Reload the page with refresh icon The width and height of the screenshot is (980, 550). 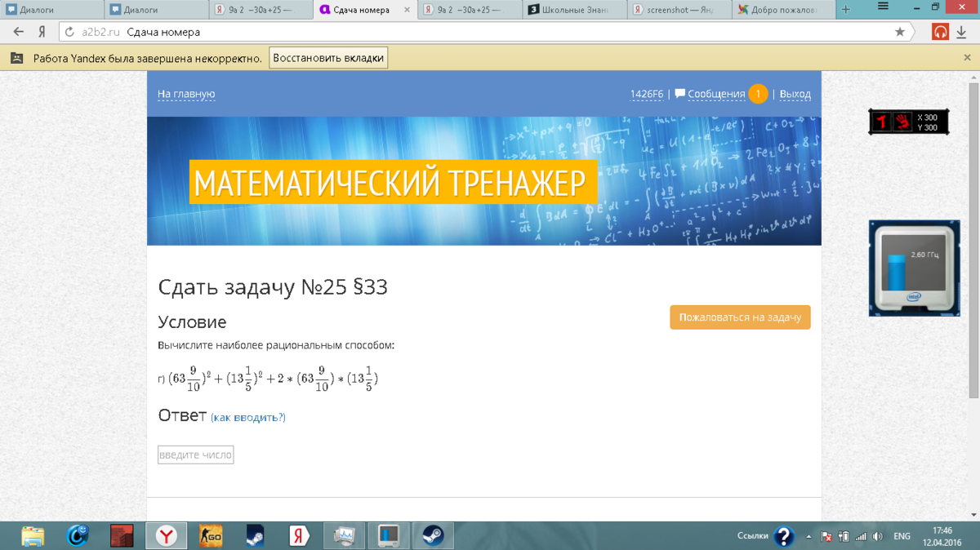tap(69, 32)
